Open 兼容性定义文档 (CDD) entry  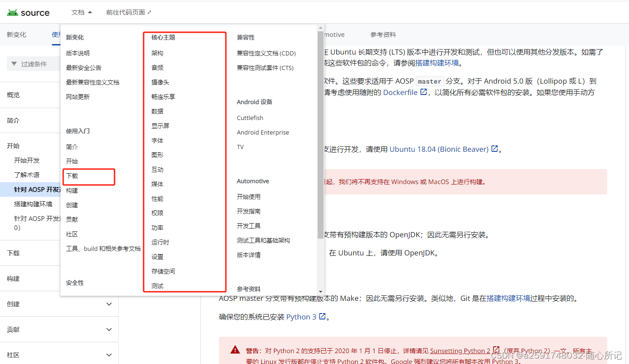click(266, 53)
